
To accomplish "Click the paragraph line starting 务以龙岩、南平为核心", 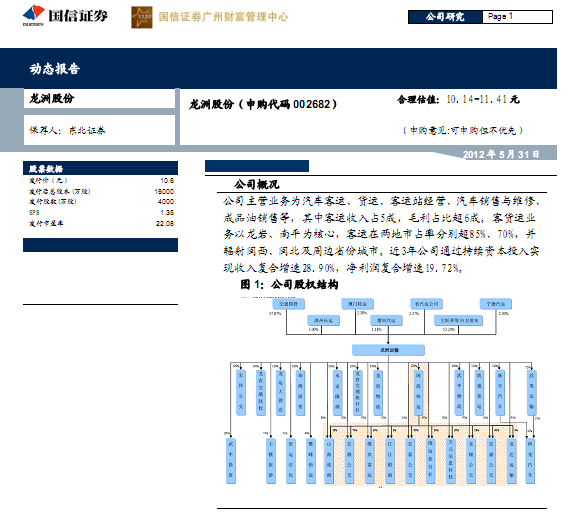I will (x=380, y=234).
